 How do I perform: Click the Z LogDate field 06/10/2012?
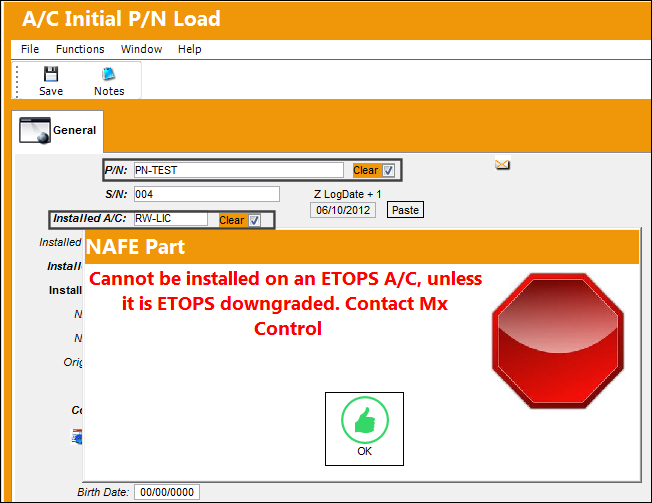click(x=343, y=210)
